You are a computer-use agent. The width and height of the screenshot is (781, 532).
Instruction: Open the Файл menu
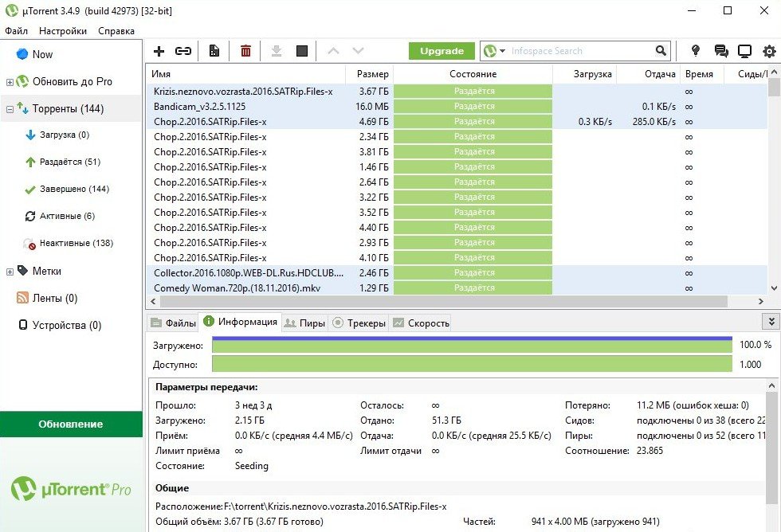pyautogui.click(x=17, y=31)
